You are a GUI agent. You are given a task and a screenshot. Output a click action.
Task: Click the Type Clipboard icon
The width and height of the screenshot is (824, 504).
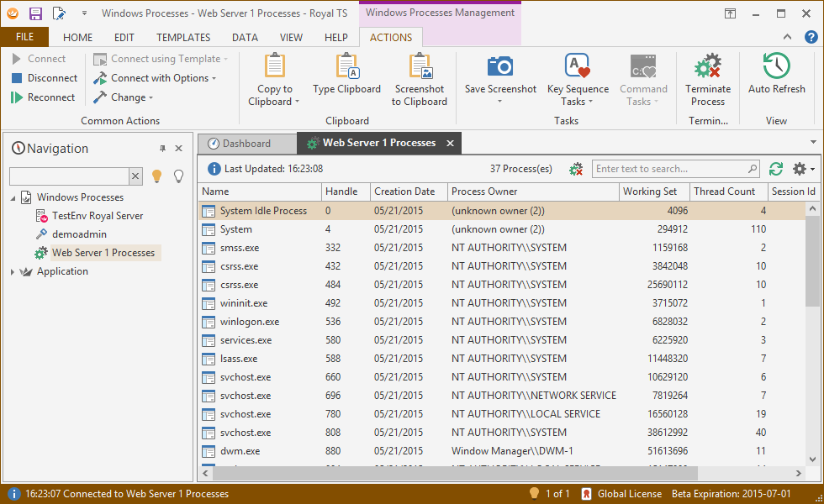click(x=346, y=66)
